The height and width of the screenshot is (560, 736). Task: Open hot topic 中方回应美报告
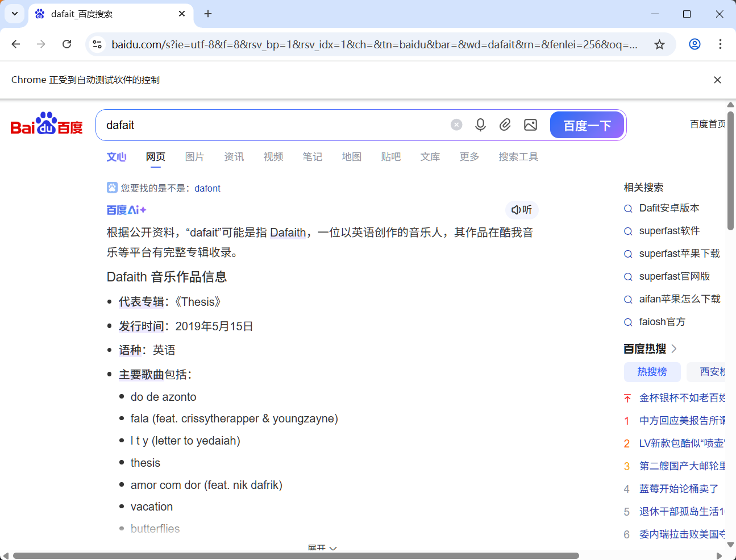pyautogui.click(x=683, y=421)
